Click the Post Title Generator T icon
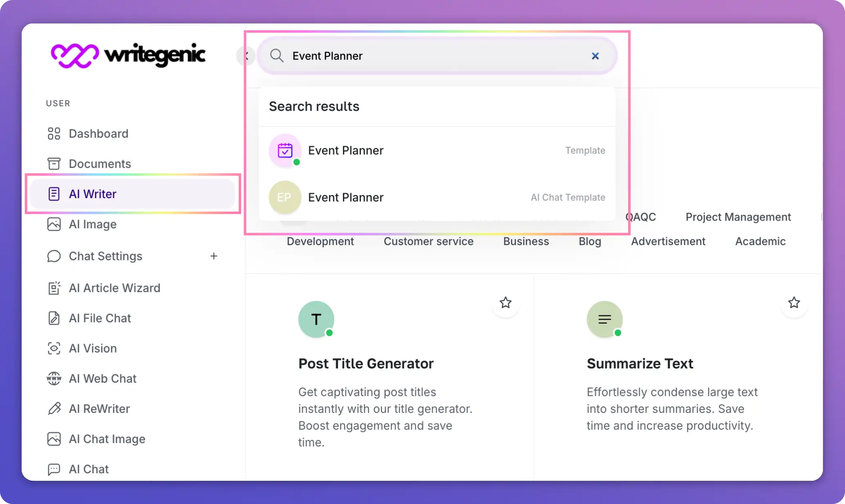The height and width of the screenshot is (504, 845). tap(316, 319)
